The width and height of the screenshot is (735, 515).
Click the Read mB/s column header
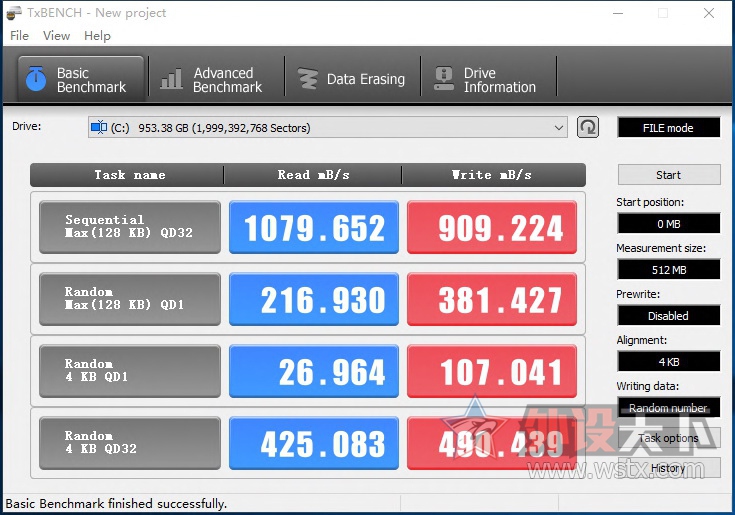coord(313,175)
